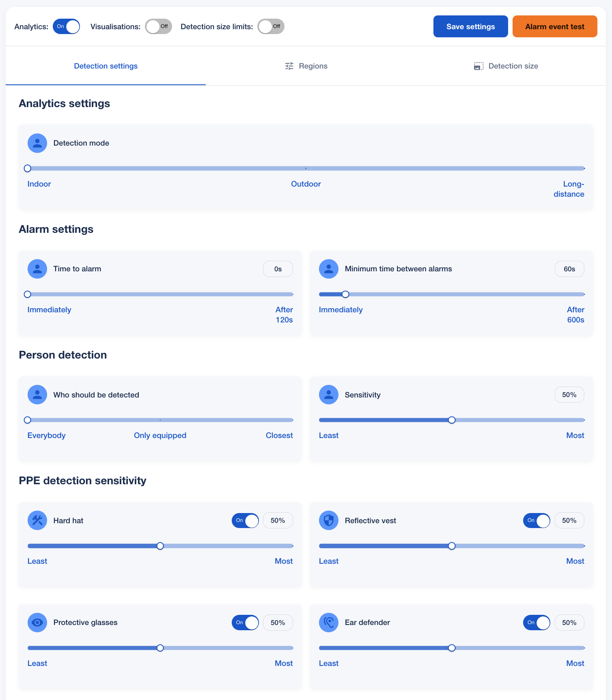Set Detection mode slider to Outdoor
Image resolution: width=612 pixels, height=700 pixels.
pos(306,168)
